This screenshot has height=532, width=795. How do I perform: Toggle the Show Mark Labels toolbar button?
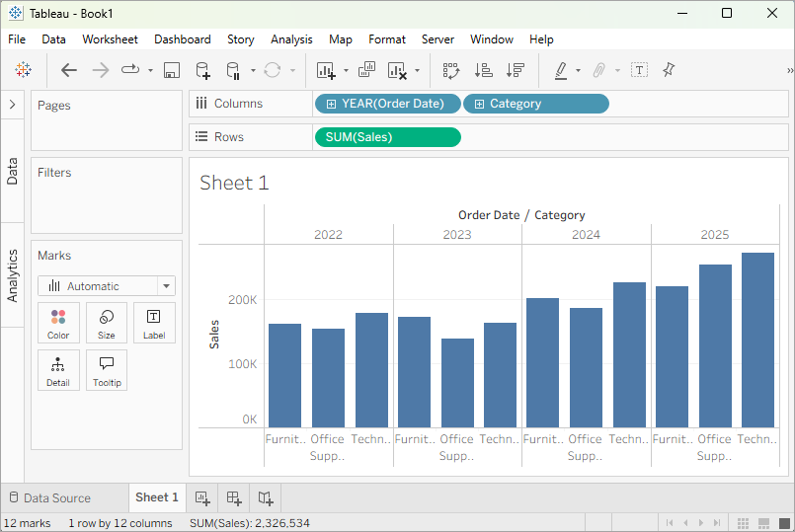tap(639, 70)
